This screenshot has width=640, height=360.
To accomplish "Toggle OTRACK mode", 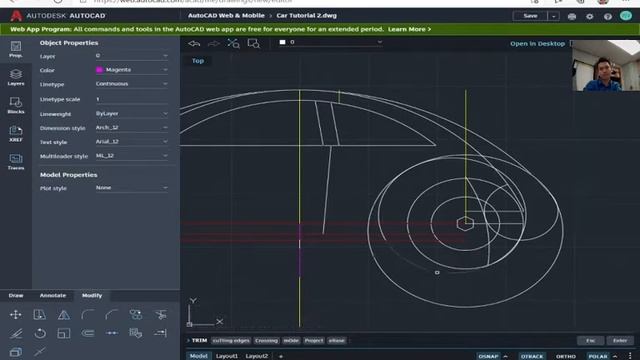I will click(532, 356).
